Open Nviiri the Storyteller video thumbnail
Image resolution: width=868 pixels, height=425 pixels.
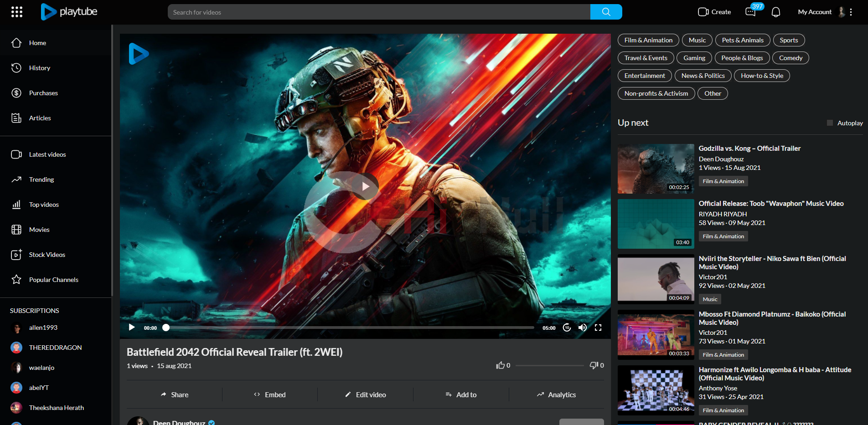[x=656, y=279]
